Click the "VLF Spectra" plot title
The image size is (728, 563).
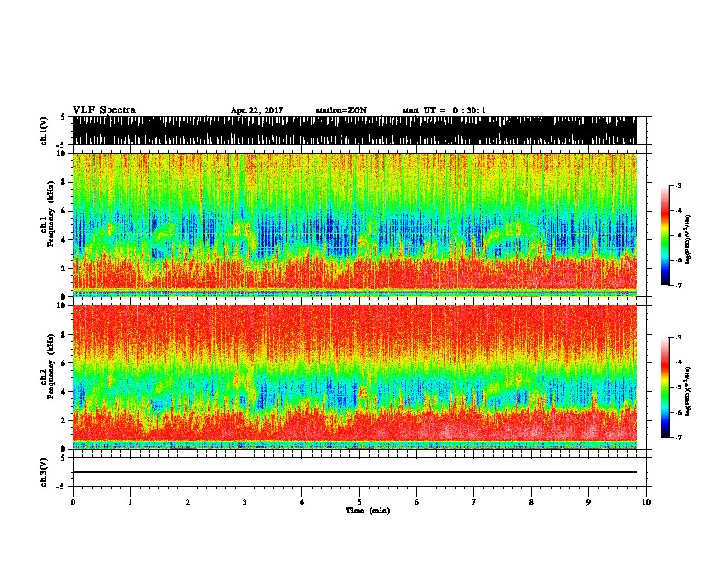(x=104, y=110)
